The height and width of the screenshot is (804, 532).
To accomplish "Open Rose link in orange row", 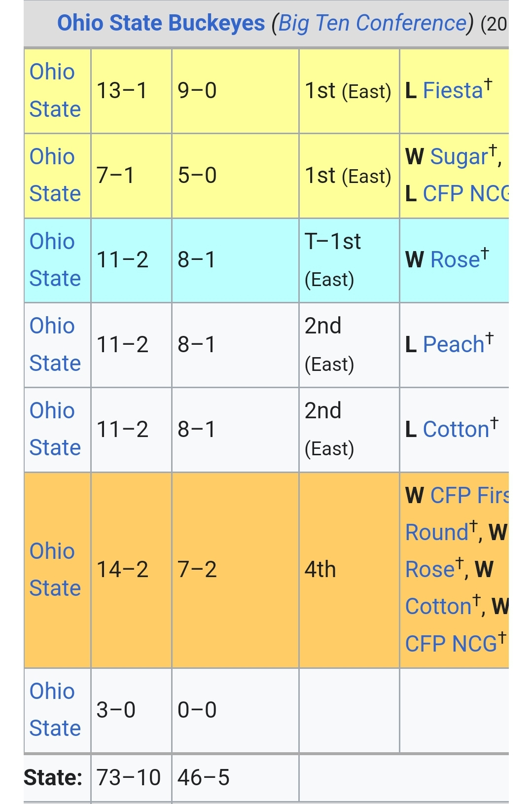I will pyautogui.click(x=430, y=570).
